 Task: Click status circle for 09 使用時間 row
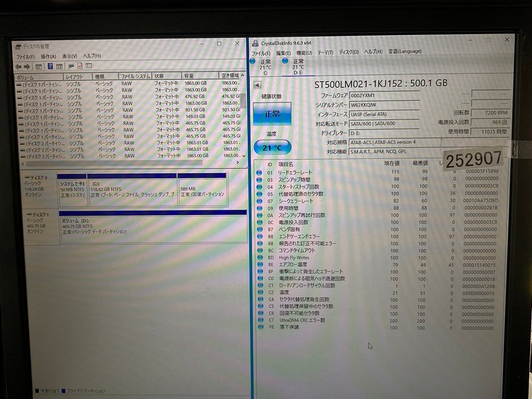click(259, 208)
